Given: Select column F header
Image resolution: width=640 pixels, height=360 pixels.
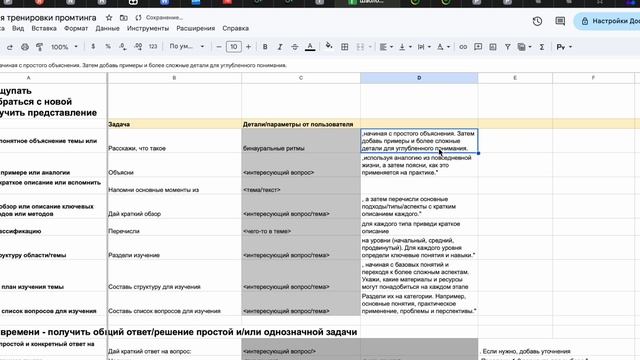Looking at the screenshot, I should point(593,78).
